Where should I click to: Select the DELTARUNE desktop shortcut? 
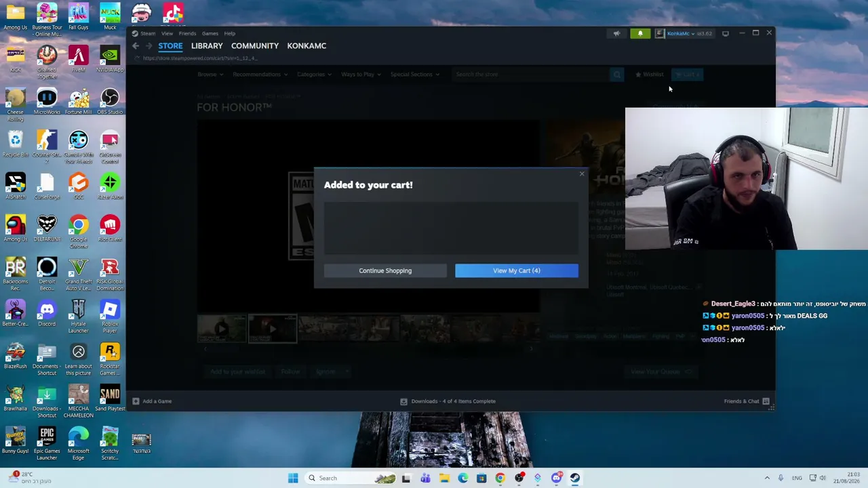[47, 229]
